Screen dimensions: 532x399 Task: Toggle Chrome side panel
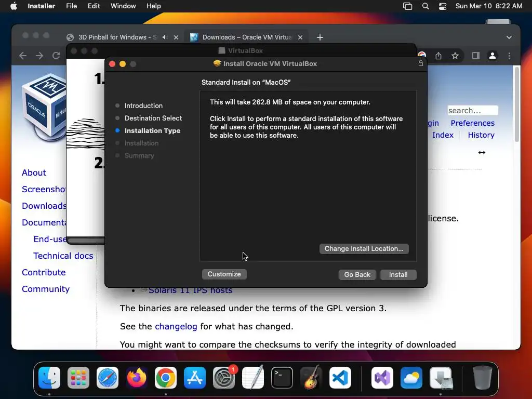tap(476, 56)
